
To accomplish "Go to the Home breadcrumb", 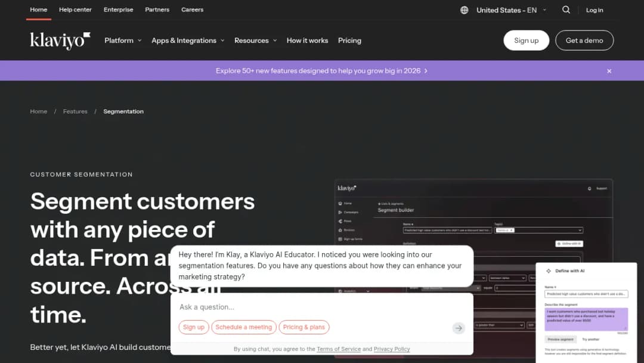I will (39, 112).
